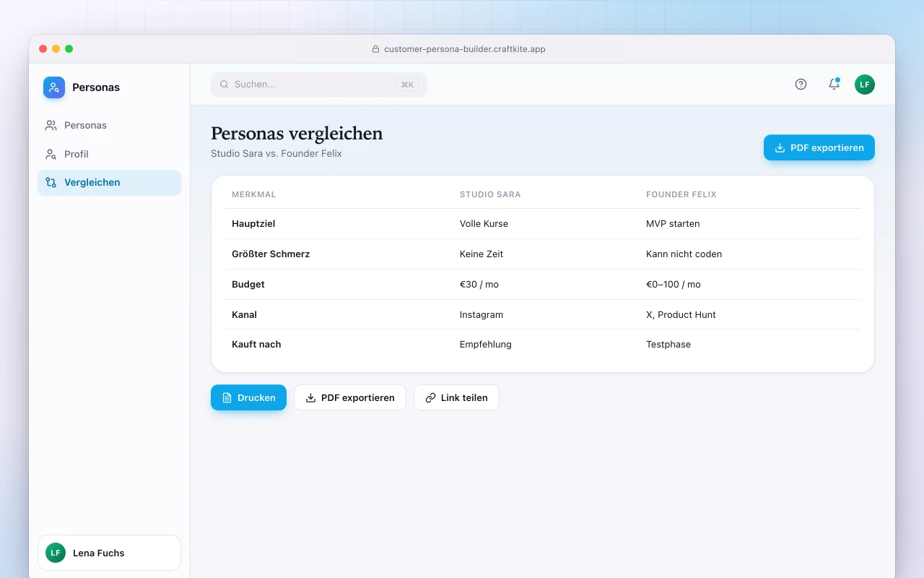Select Vergleichen in the sidebar
This screenshot has height=578, width=924.
[109, 183]
